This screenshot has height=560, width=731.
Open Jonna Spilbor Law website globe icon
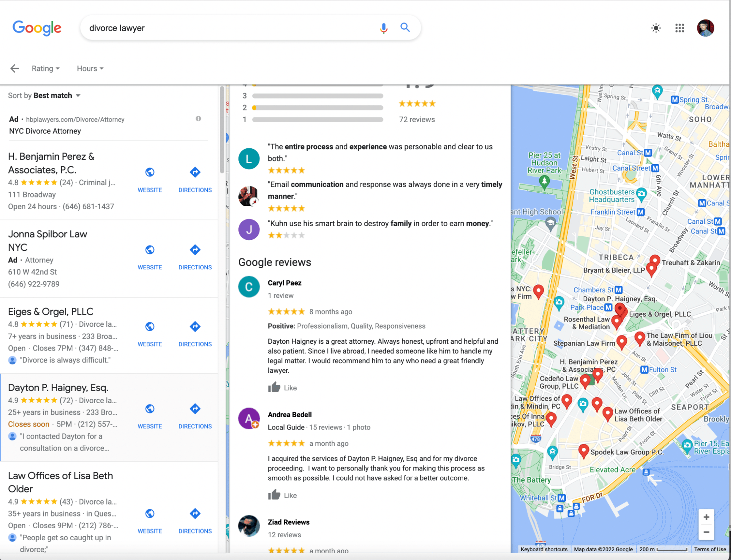150,250
